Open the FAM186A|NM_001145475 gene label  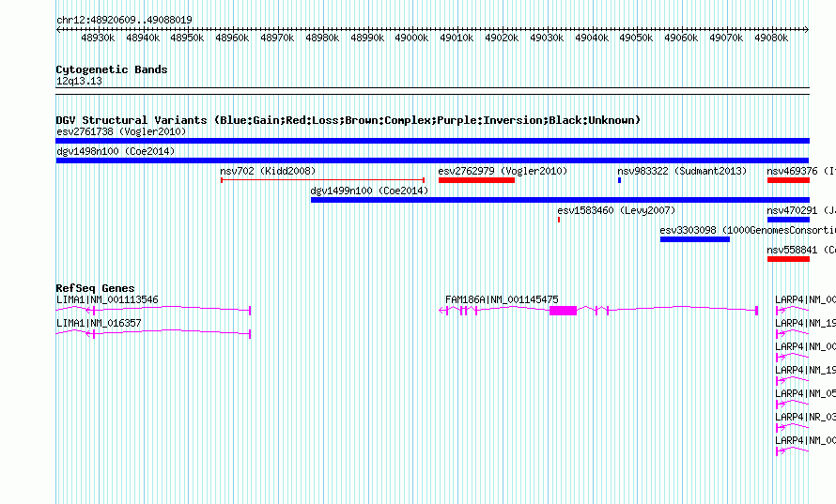pos(502,300)
